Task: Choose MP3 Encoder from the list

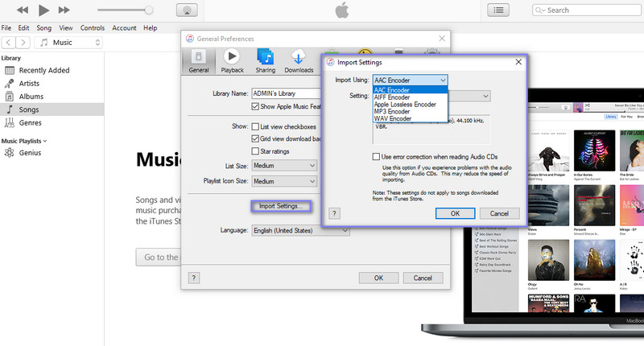Action: pos(410,111)
